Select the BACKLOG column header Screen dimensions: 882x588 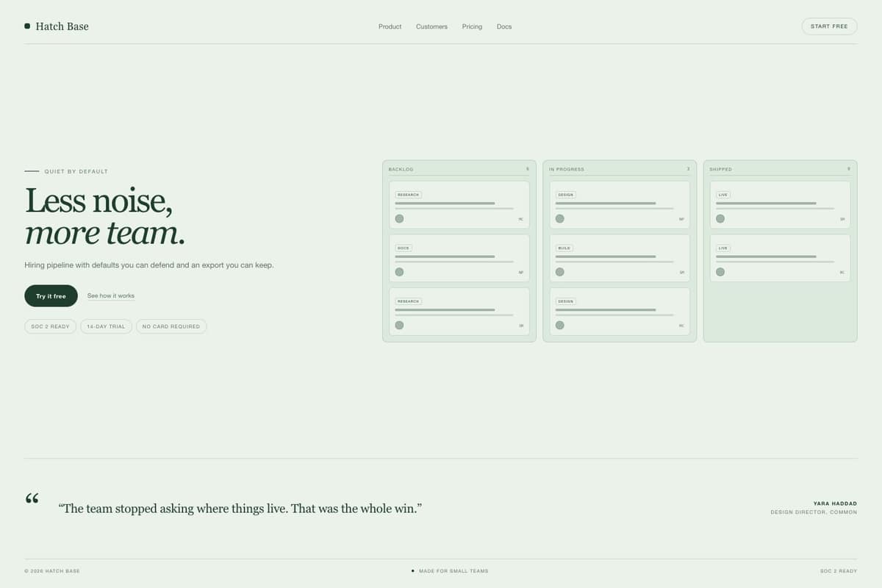401,169
